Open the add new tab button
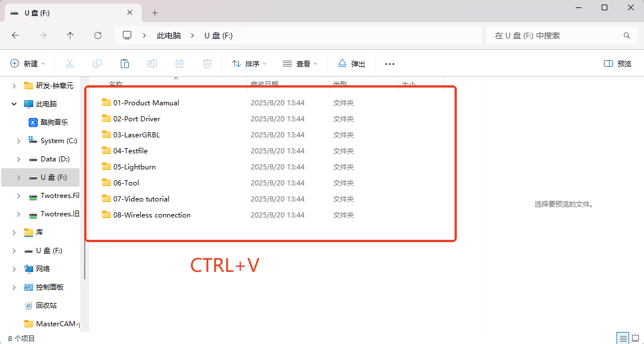The image size is (644, 344). [x=155, y=13]
